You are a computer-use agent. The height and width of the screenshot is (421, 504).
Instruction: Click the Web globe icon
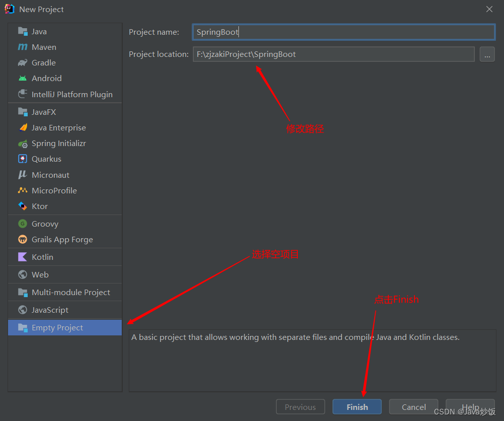tap(23, 274)
